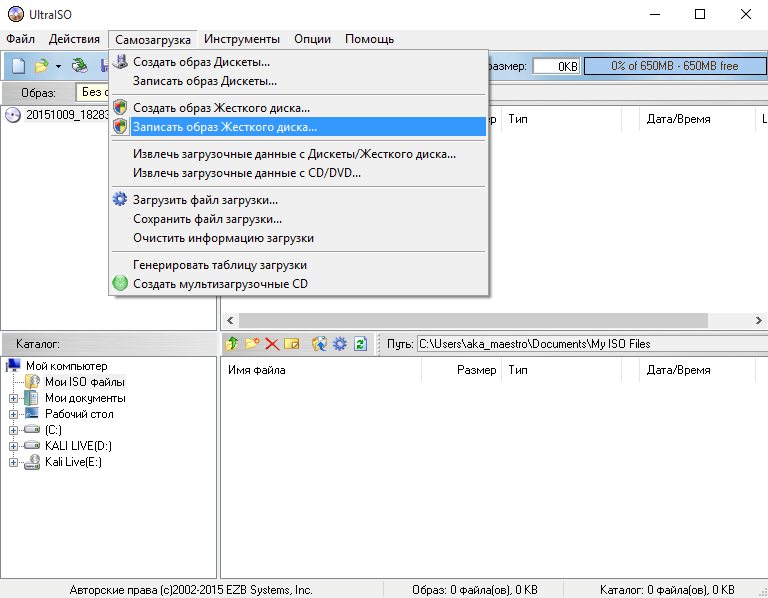
Task: Click the 0% of 650MB capacity bar
Action: tap(675, 66)
